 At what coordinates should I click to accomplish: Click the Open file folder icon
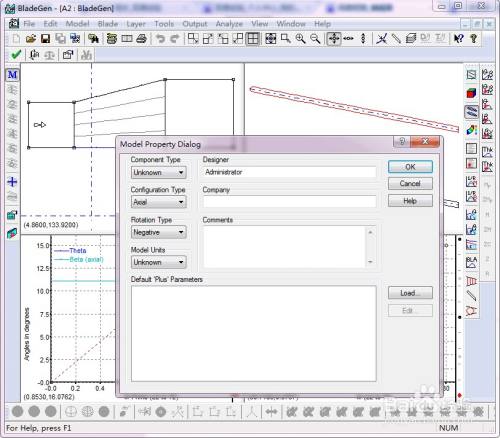31,39
